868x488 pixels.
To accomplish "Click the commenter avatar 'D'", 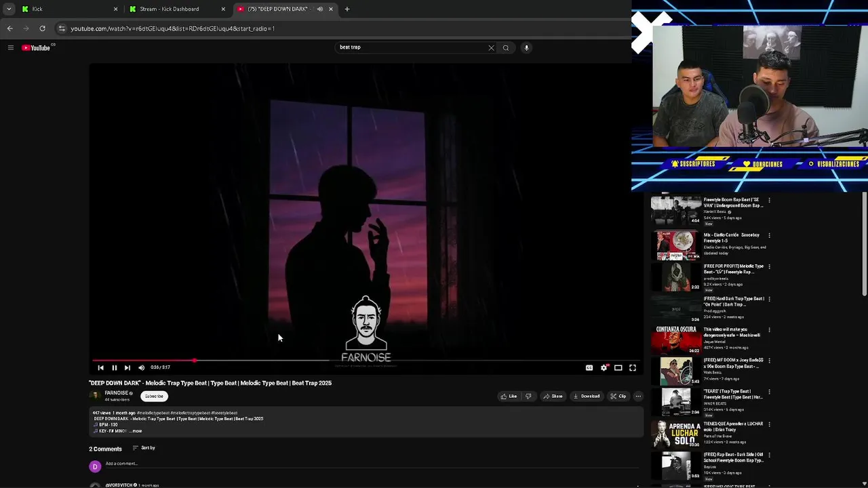I will (x=95, y=466).
